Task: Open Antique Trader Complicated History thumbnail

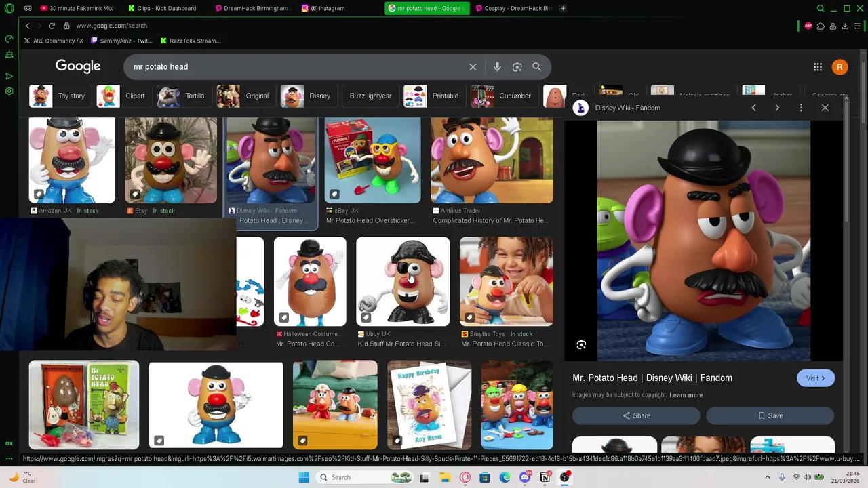Action: click(x=492, y=161)
